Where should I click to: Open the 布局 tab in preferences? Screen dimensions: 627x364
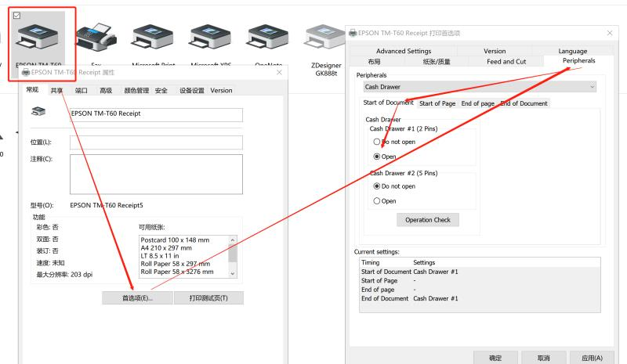(375, 62)
